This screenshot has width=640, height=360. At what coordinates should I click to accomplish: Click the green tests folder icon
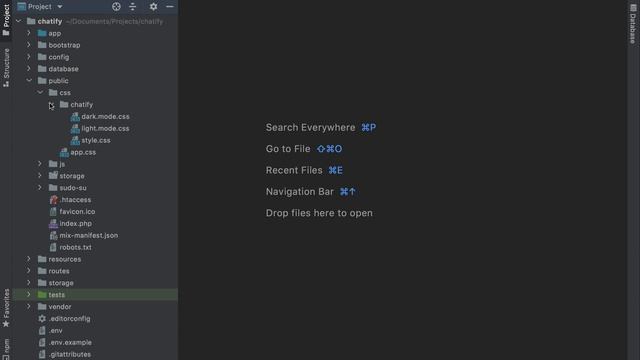click(42, 294)
